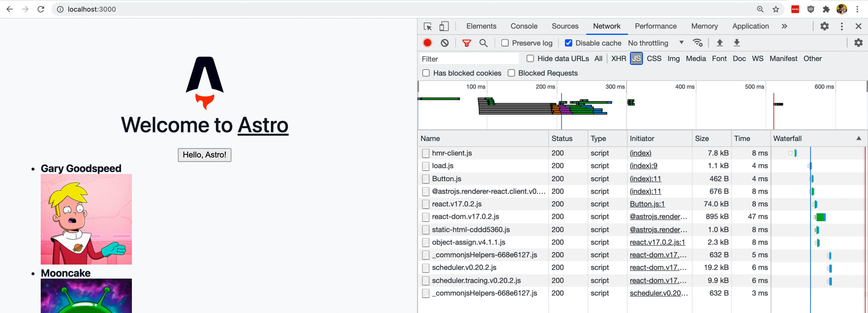Show more DevTools tabs chevron

(x=784, y=26)
